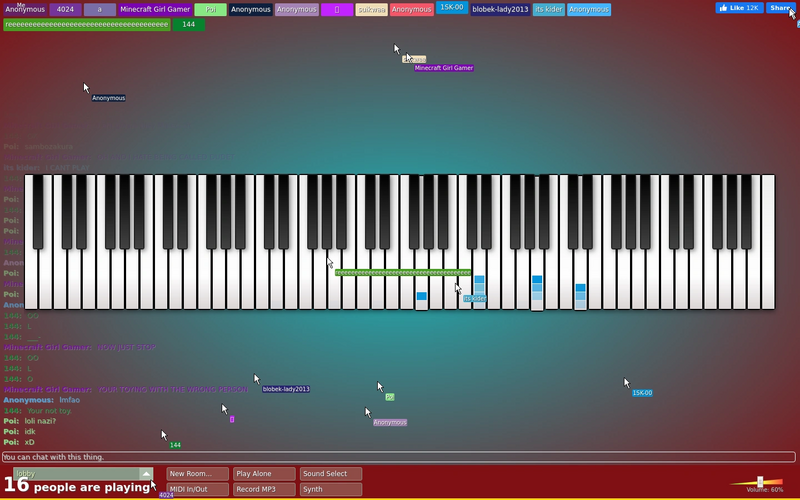
Task: Adjust the volume slider knob
Action: coord(760,482)
